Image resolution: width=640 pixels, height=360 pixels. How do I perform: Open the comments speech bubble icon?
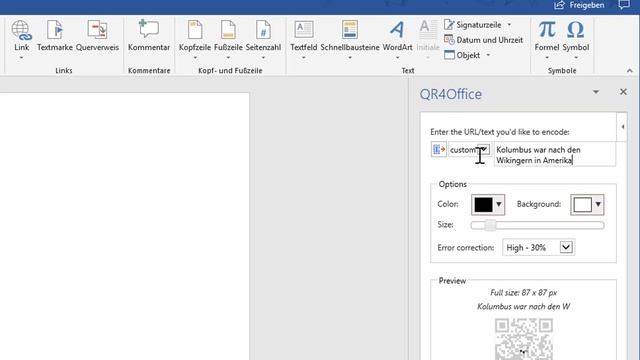coord(624,5)
